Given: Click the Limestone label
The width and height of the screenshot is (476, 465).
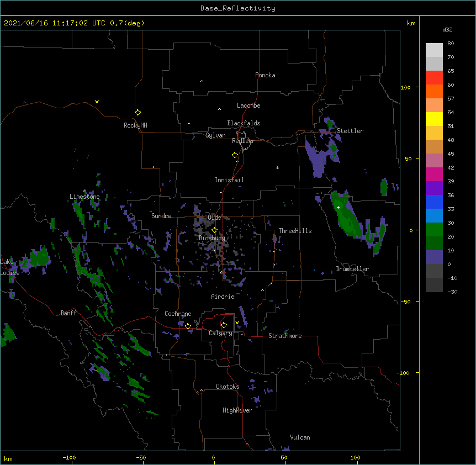Looking at the screenshot, I should click(84, 197).
